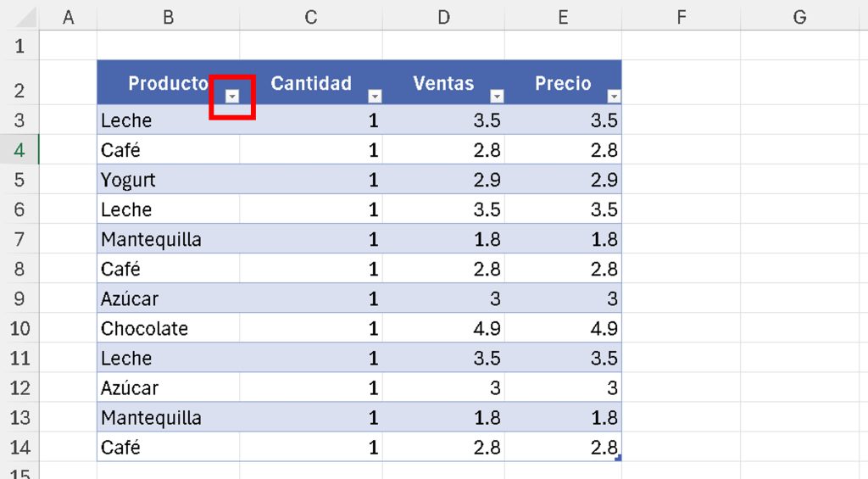Open the Cantidad filter dropdown
This screenshot has height=479, width=868.
375,97
